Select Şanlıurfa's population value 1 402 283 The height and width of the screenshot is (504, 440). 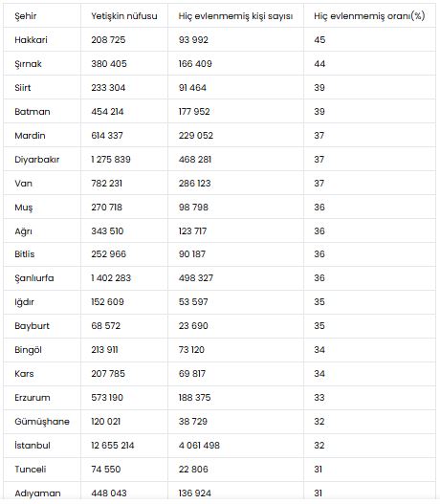pos(111,278)
